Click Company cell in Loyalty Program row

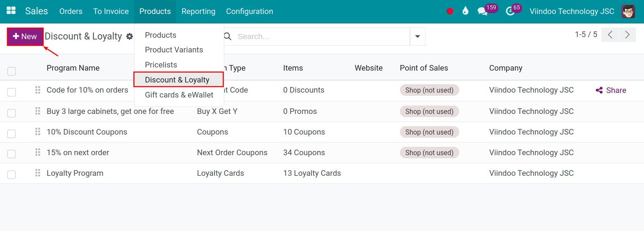531,173
